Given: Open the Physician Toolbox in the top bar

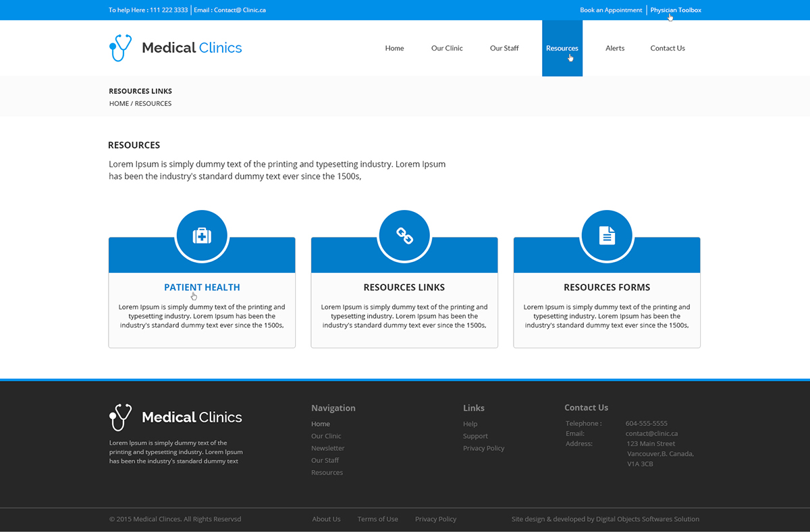Looking at the screenshot, I should point(675,9).
